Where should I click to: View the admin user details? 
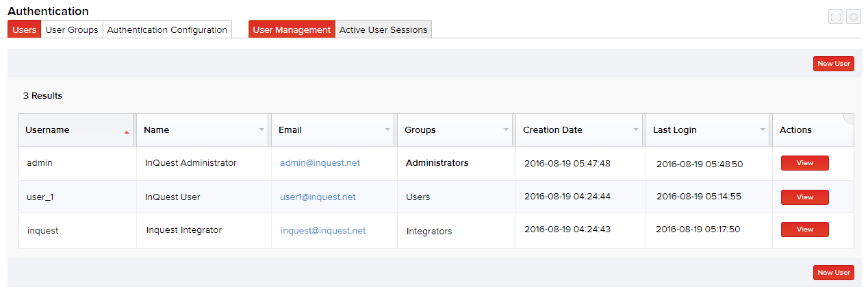pos(804,163)
